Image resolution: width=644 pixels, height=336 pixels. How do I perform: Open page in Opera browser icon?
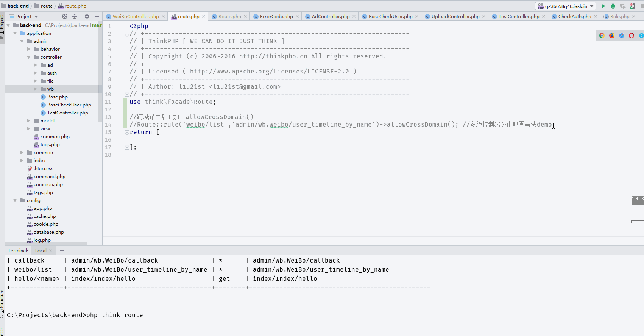631,36
